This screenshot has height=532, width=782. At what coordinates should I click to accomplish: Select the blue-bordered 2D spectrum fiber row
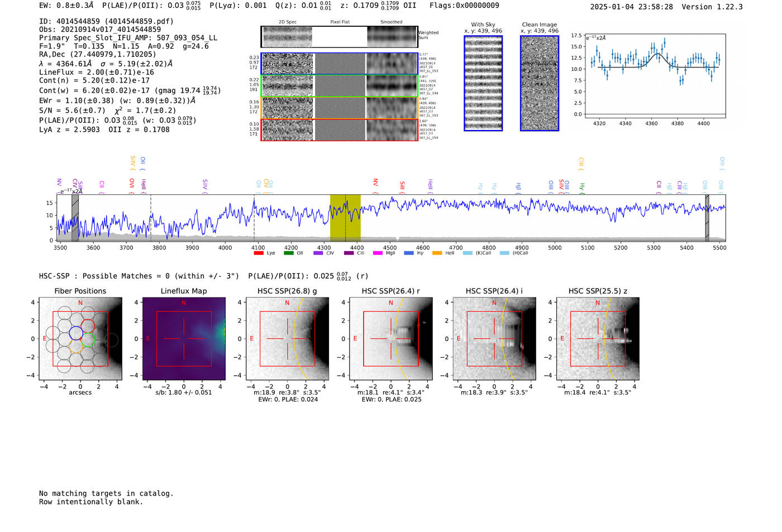pyautogui.click(x=340, y=64)
